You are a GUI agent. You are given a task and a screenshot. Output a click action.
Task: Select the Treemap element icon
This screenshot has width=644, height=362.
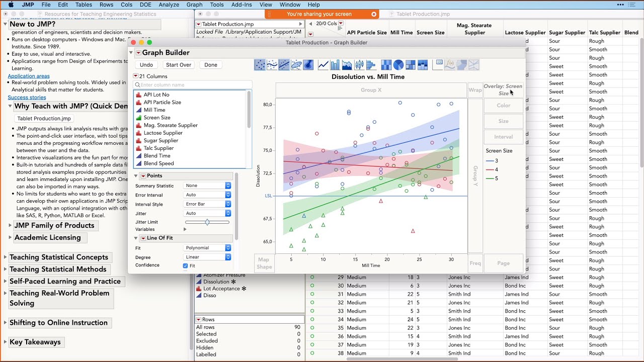[411, 65]
